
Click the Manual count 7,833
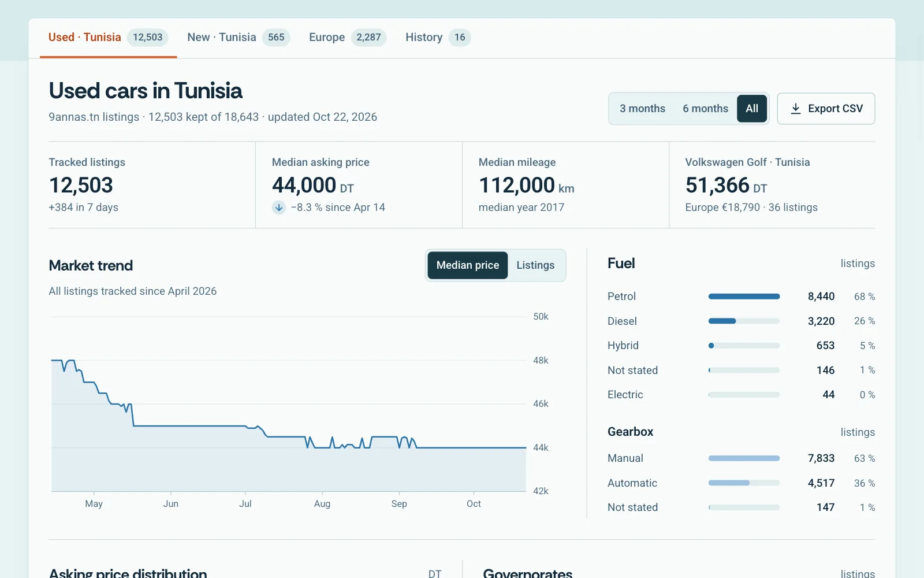coord(821,458)
